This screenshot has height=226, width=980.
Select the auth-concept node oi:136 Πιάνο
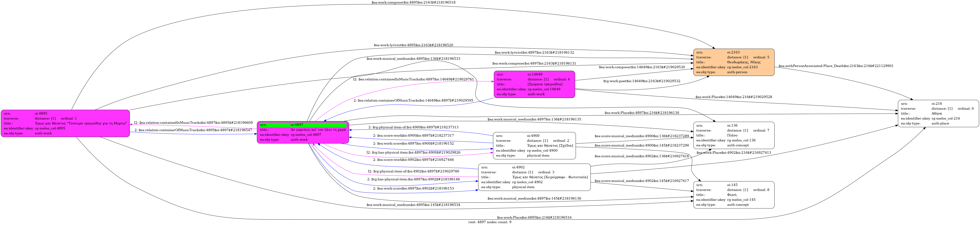coord(734,135)
